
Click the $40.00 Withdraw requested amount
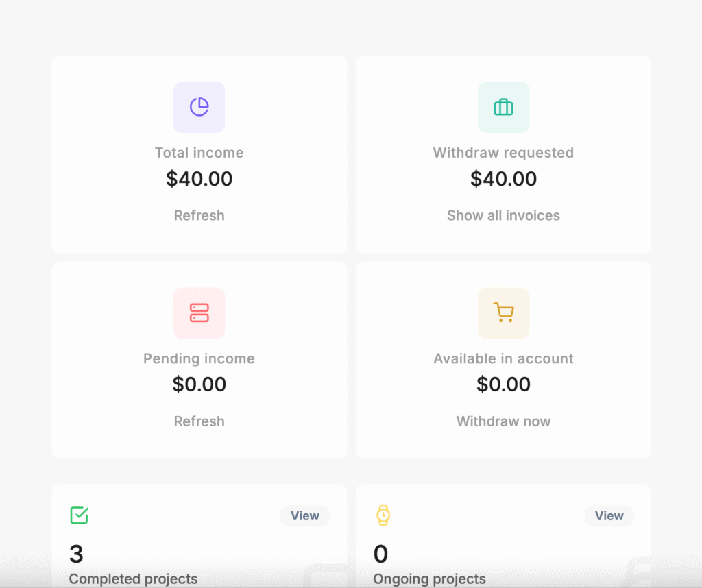coord(503,179)
